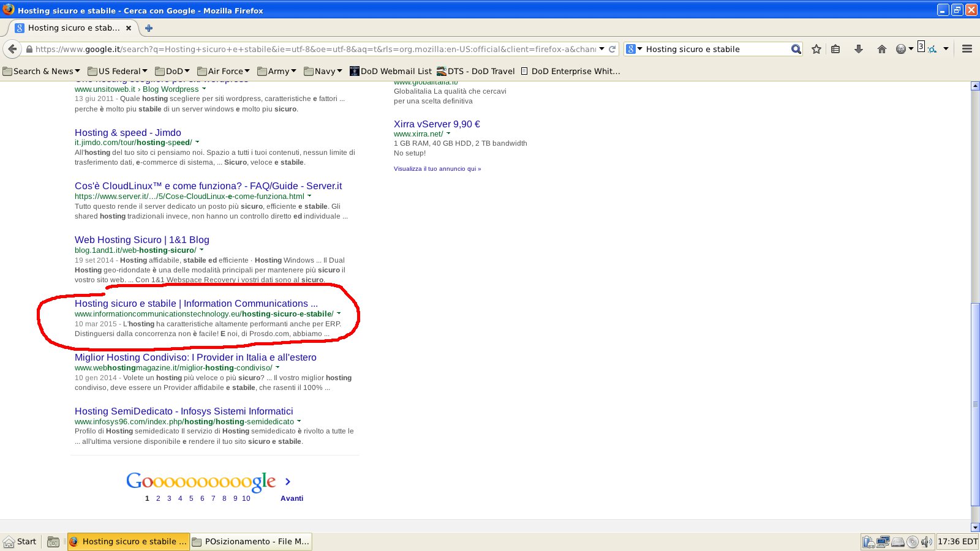Open Cos'è CloudLinux FAQ/Guide Server.it result
980x551 pixels.
[x=208, y=186]
